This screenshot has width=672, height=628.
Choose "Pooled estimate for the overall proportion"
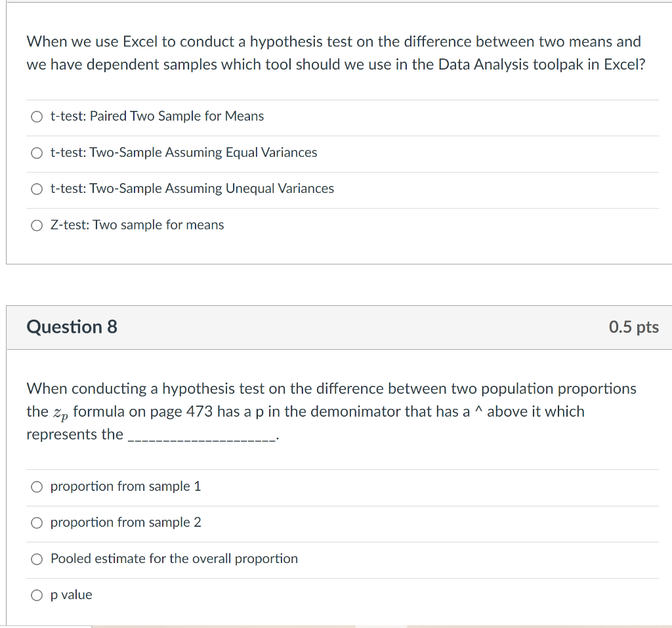tap(37, 558)
